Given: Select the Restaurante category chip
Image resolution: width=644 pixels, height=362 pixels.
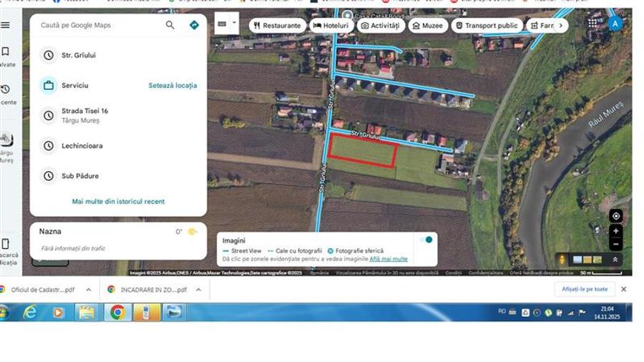Looking at the screenshot, I should [x=277, y=26].
